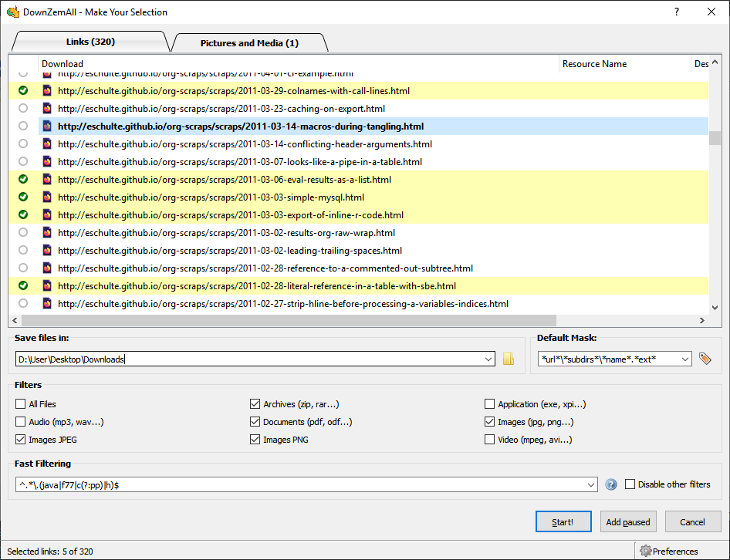Switch to the Pictures and Media (1) tab
Screen dimensions: 730x560
click(249, 43)
